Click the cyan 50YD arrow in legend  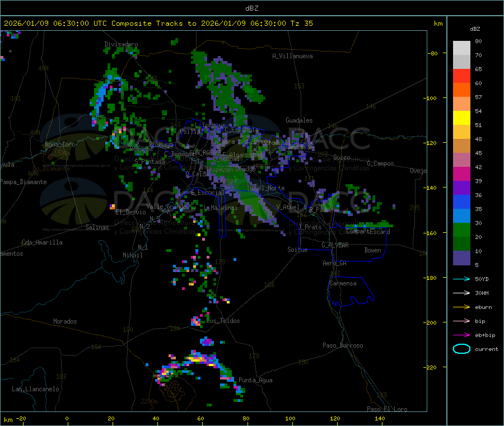point(461,279)
